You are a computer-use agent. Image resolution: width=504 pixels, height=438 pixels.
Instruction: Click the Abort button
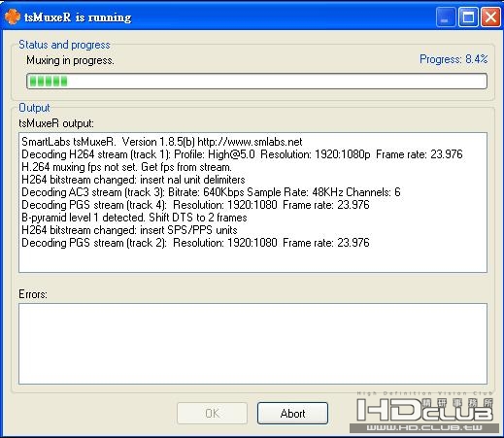click(x=292, y=413)
